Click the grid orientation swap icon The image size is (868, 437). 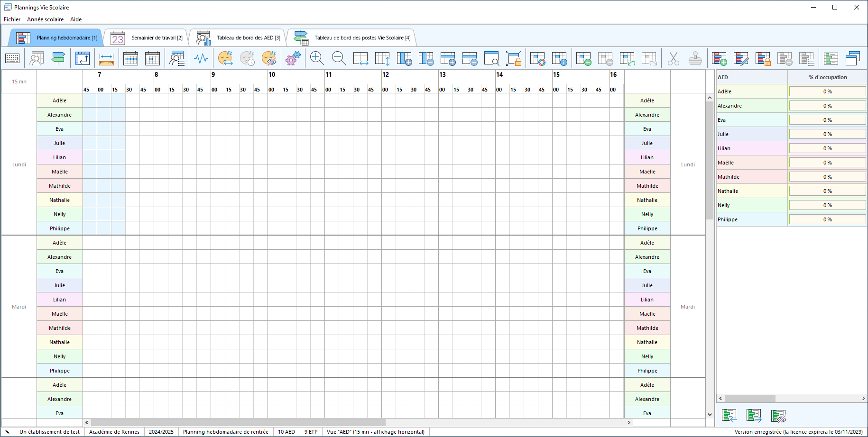click(83, 58)
